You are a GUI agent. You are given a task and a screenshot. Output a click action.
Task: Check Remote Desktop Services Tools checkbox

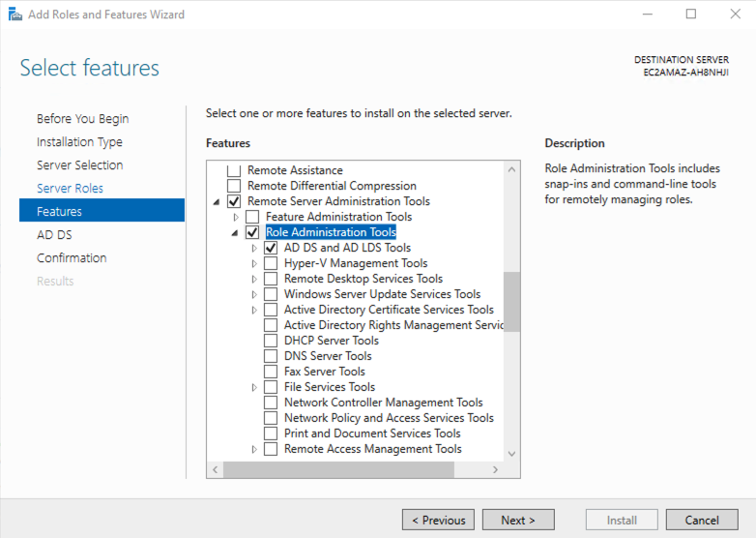pos(271,279)
